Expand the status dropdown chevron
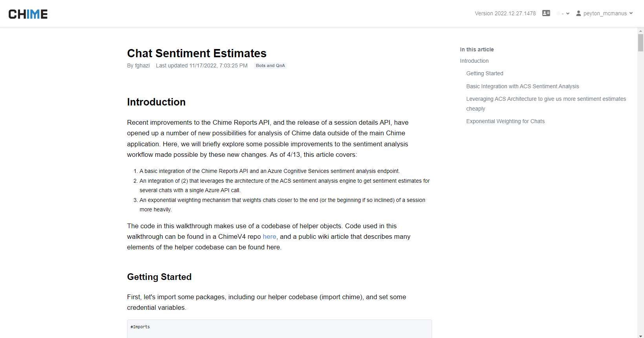 click(x=568, y=13)
